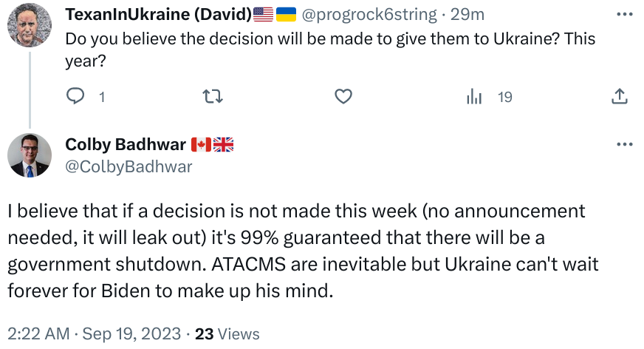Open analytics via the views bar-chart icon
The height and width of the screenshot is (349, 644).
[474, 96]
